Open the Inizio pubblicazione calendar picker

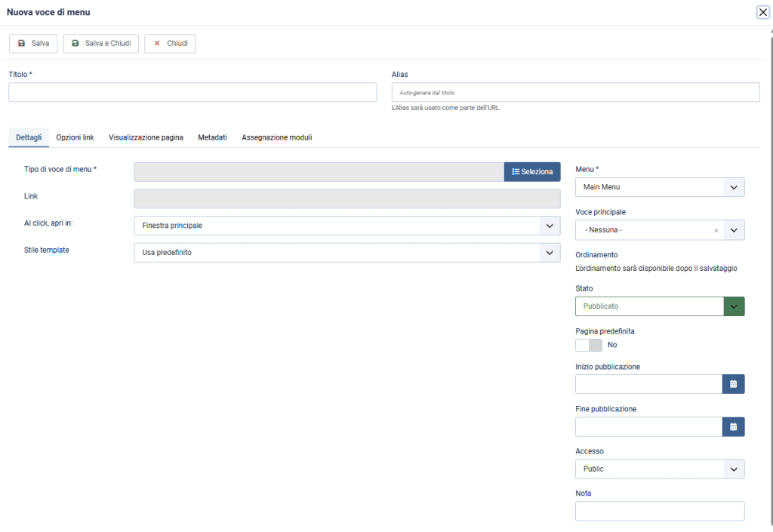pyautogui.click(x=733, y=384)
